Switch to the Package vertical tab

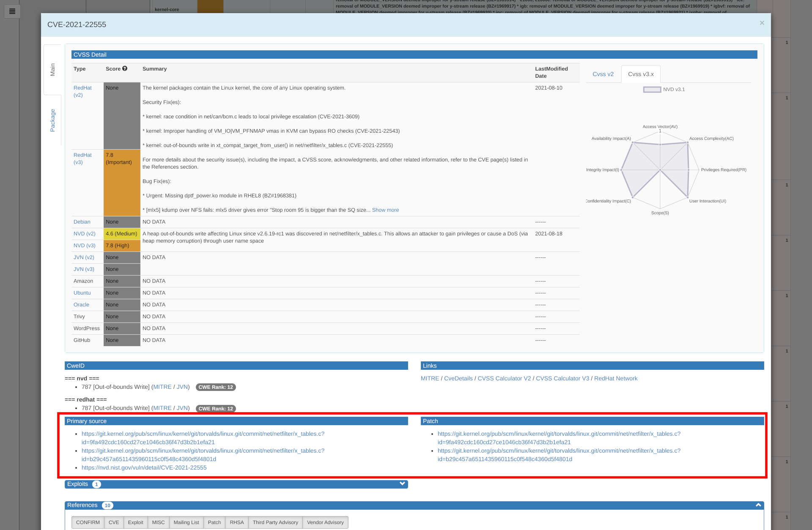(52, 120)
